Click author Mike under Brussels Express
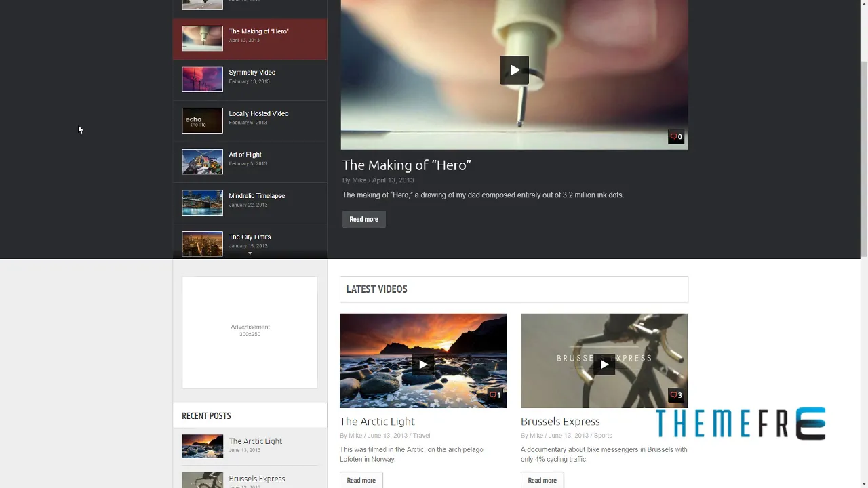 point(536,436)
